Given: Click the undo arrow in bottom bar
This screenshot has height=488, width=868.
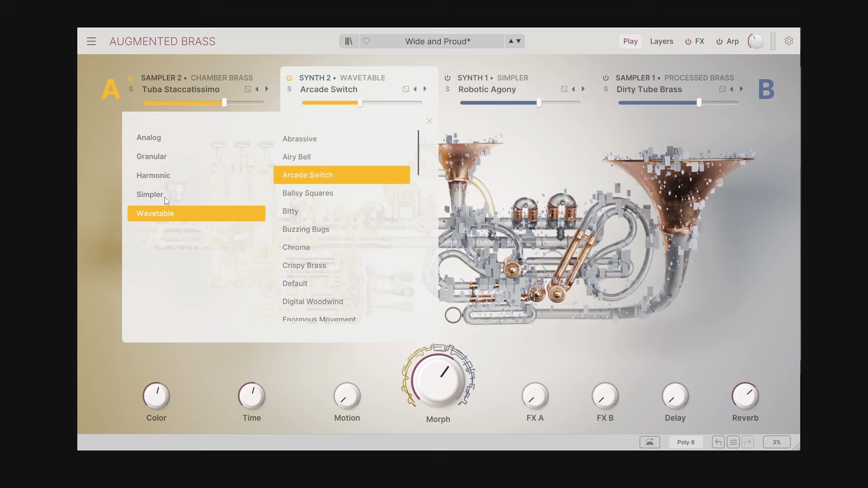Looking at the screenshot, I should 718,442.
